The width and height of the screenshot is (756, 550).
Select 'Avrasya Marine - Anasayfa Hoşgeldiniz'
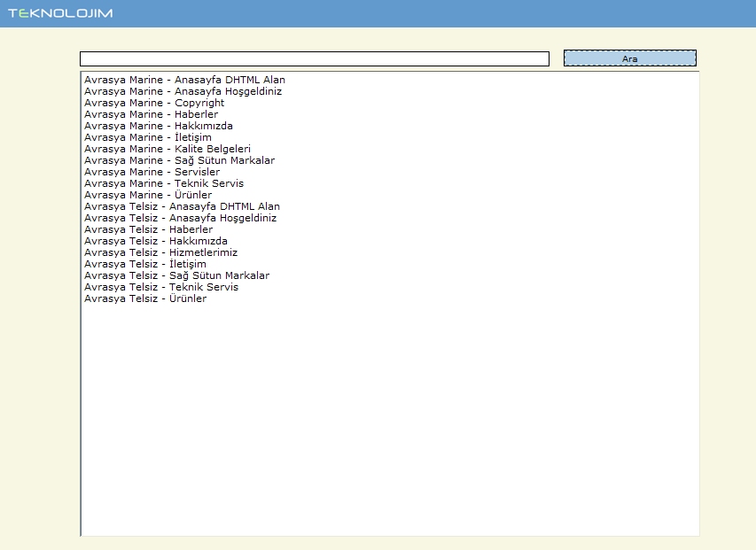[x=183, y=91]
